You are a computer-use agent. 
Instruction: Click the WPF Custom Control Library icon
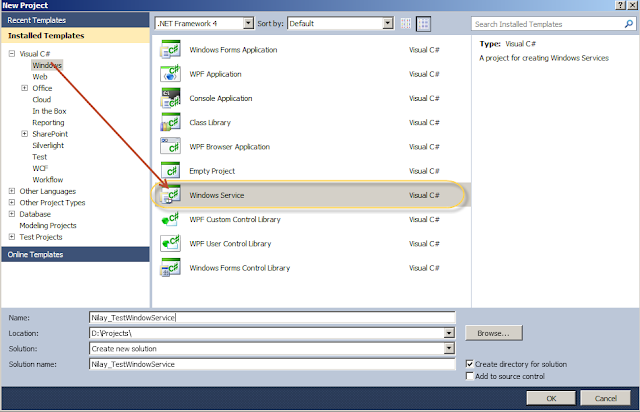[171, 219]
